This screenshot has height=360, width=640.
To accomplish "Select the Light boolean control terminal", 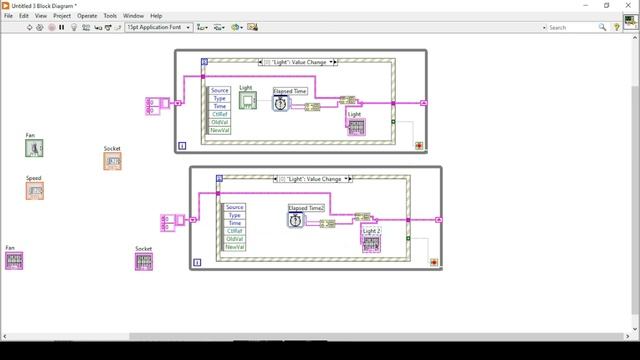I will pyautogui.click(x=248, y=100).
